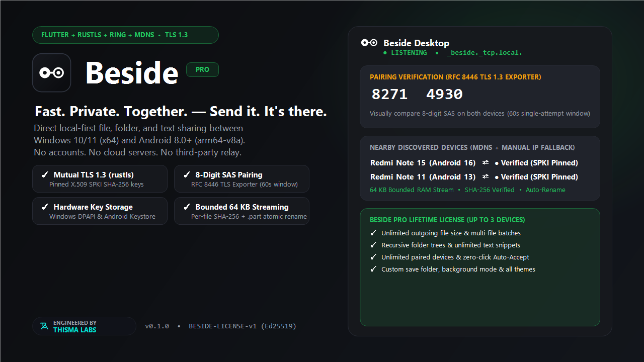Click the Thisma Labs logo icon

[x=44, y=326]
